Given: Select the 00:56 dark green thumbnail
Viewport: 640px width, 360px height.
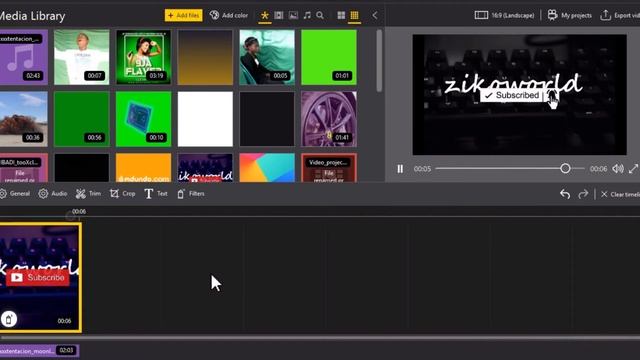Looking at the screenshot, I should 82,119.
